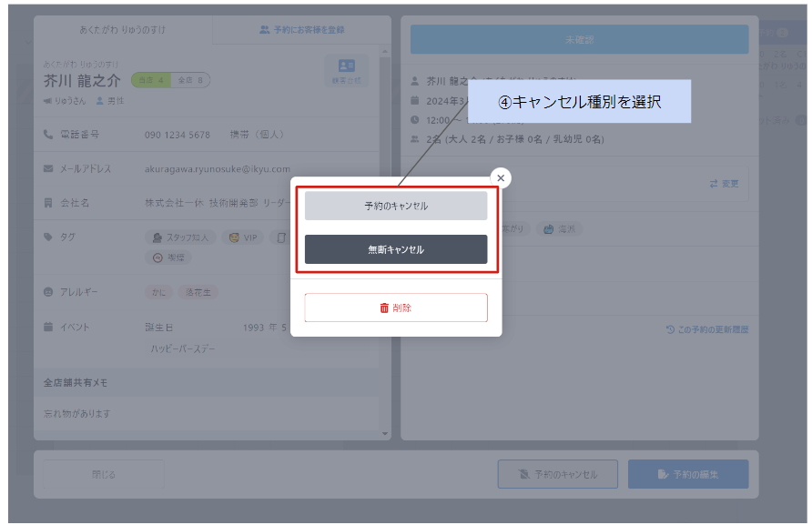The height and width of the screenshot is (525, 812).
Task: Open the 顧客台帳 customer ledger icon
Action: pos(346,71)
